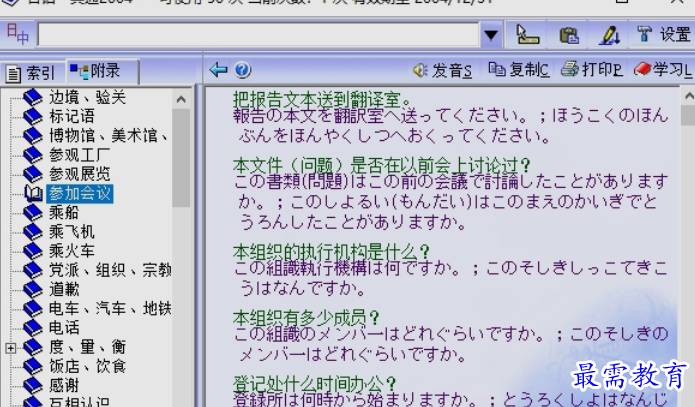Click book icon beside 度、量、衡

coord(33,347)
